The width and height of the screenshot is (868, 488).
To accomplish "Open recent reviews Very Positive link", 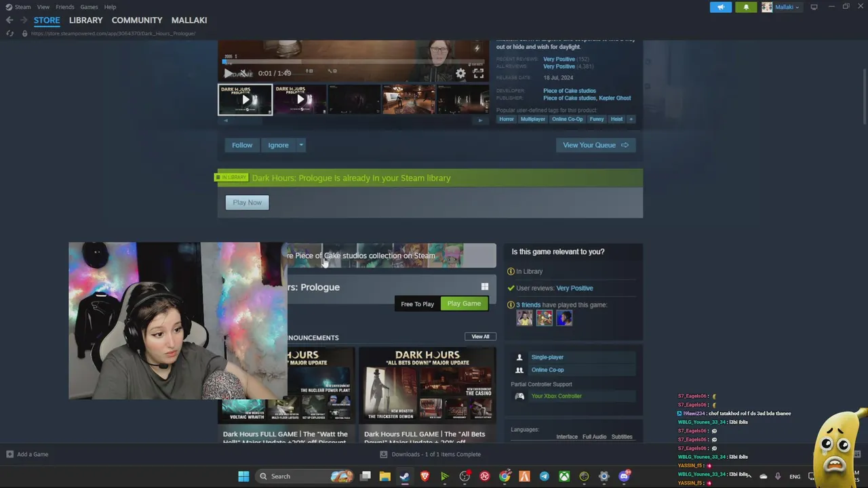I will pyautogui.click(x=559, y=59).
